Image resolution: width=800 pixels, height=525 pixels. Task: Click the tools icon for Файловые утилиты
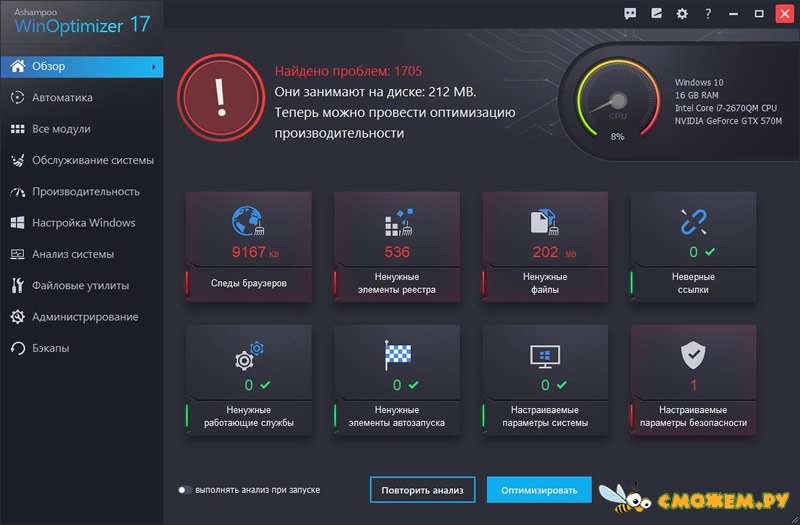coord(17,286)
